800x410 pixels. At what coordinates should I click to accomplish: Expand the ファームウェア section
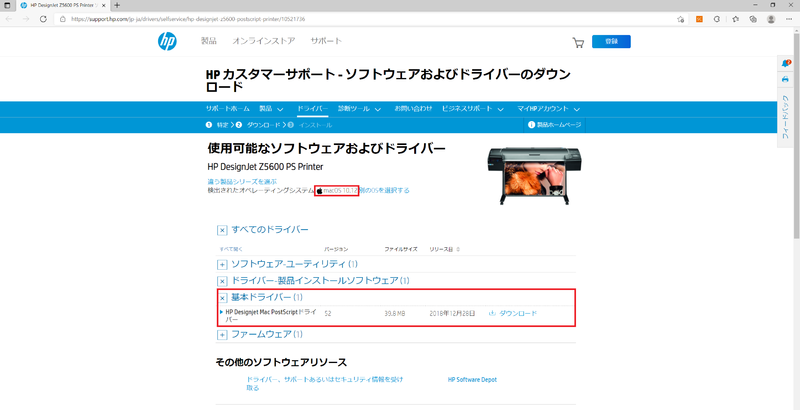click(222, 335)
